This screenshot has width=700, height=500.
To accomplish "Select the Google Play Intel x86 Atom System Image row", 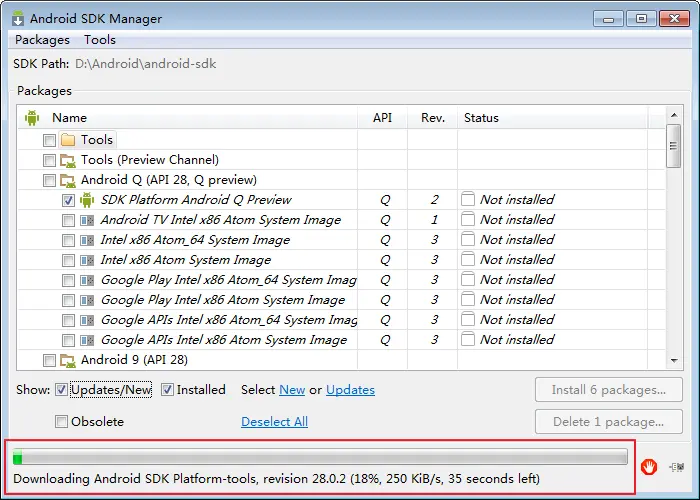I will [341, 300].
